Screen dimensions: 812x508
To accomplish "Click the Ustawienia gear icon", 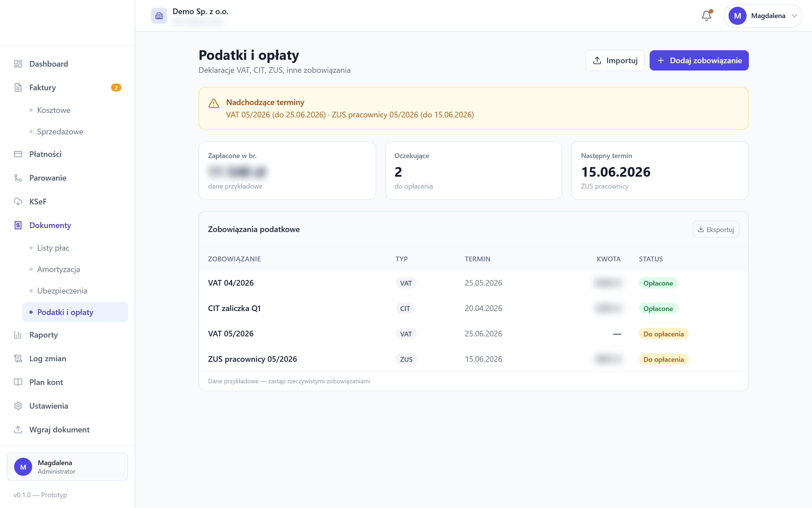I will [x=18, y=406].
